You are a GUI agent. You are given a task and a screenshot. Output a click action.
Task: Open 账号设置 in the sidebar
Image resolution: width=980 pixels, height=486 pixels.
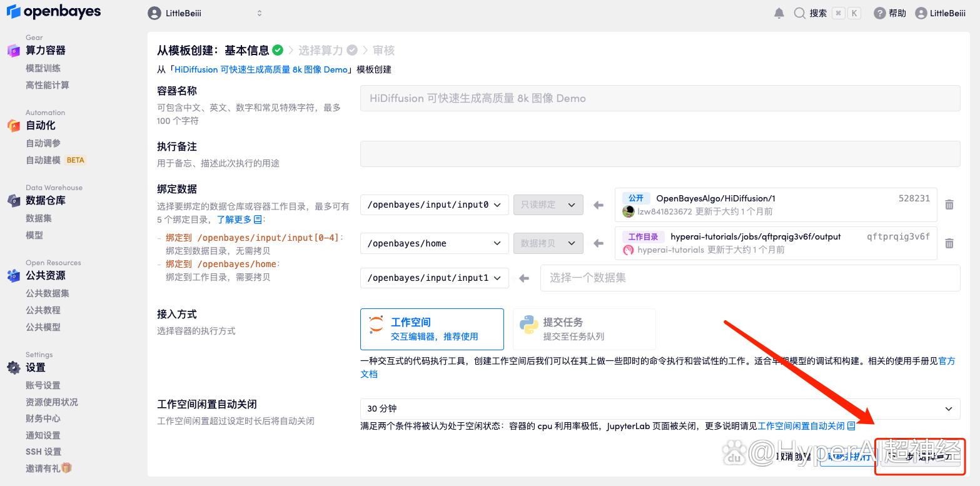tap(43, 385)
